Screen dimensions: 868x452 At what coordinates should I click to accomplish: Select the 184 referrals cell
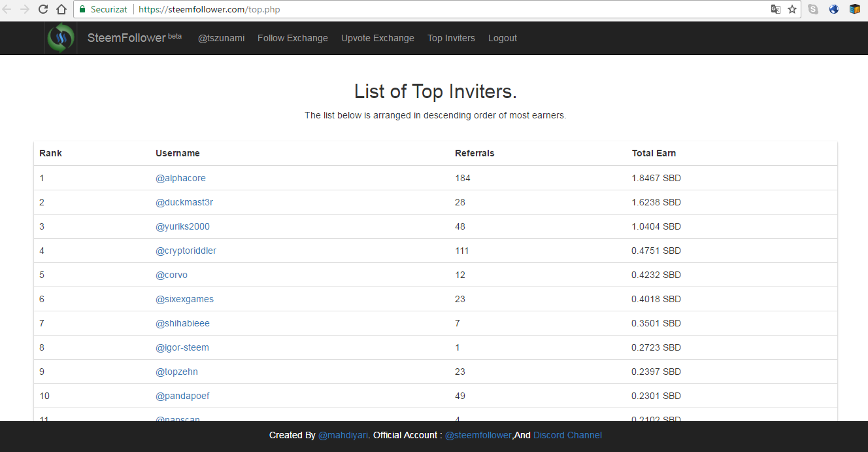point(463,178)
